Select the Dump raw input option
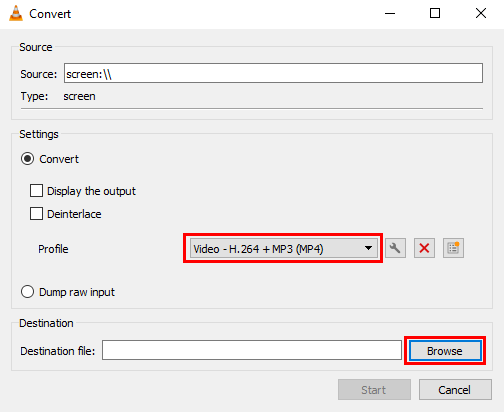Image resolution: width=504 pixels, height=412 pixels. 27,292
